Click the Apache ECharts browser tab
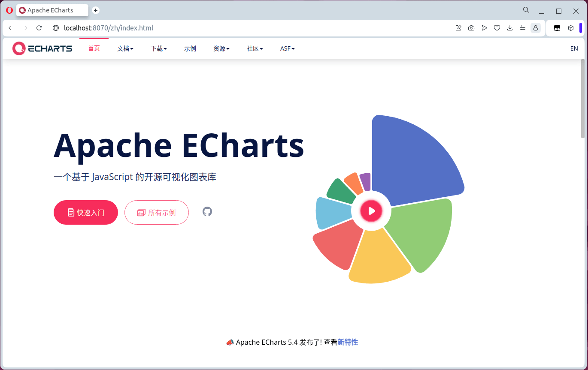This screenshot has width=588, height=370. coord(52,10)
